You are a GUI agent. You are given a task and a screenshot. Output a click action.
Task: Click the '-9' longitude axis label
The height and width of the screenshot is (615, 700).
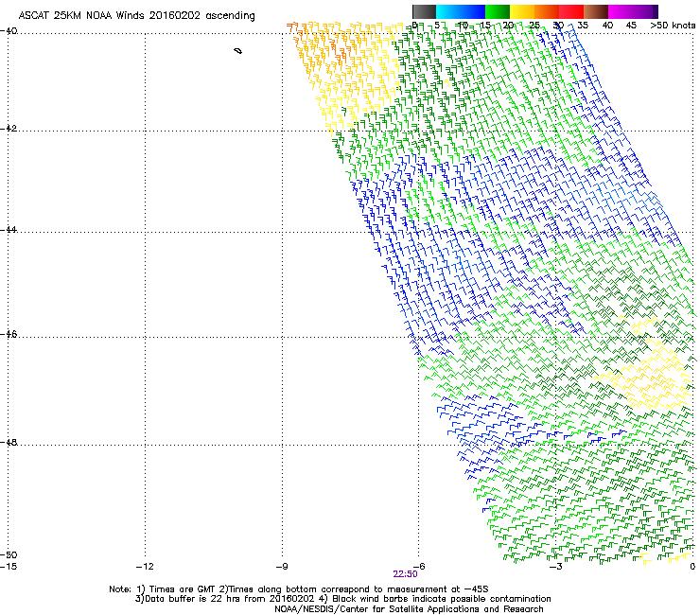click(282, 567)
